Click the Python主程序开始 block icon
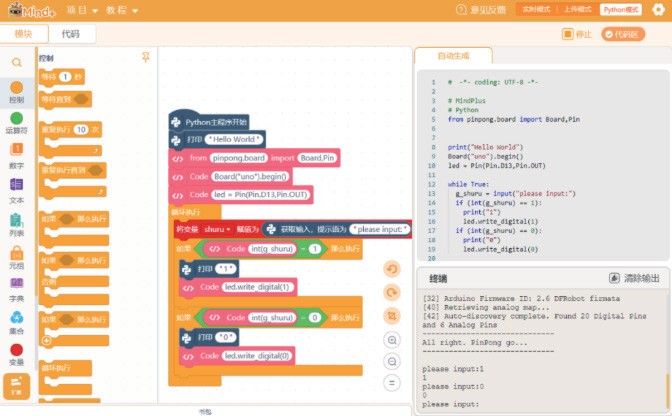The width and height of the screenshot is (672, 416). click(176, 122)
